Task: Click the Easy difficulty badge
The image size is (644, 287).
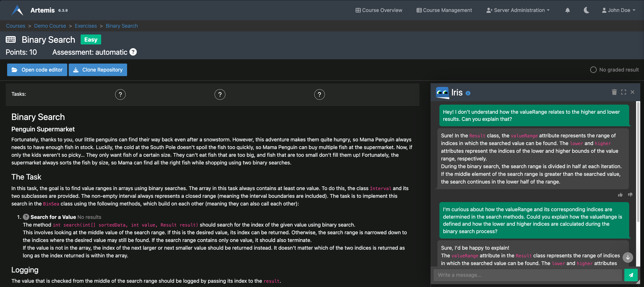Action: click(x=91, y=40)
